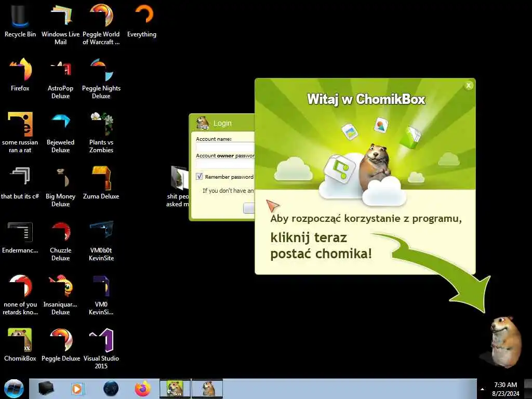
Task: Focus the Account owner password field
Action: point(225,164)
